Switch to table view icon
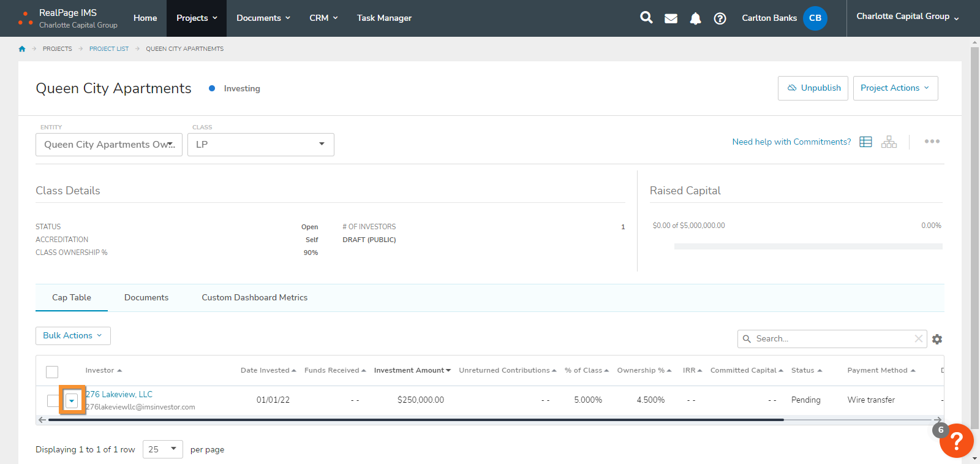980x464 pixels. click(865, 142)
